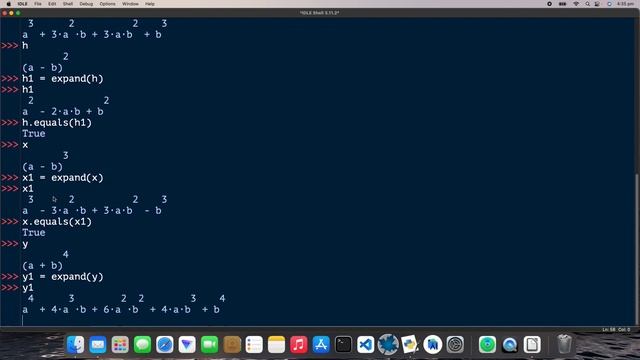Click the True output below x.equals(x1)
Screen dimensions: 640x360
point(34,233)
